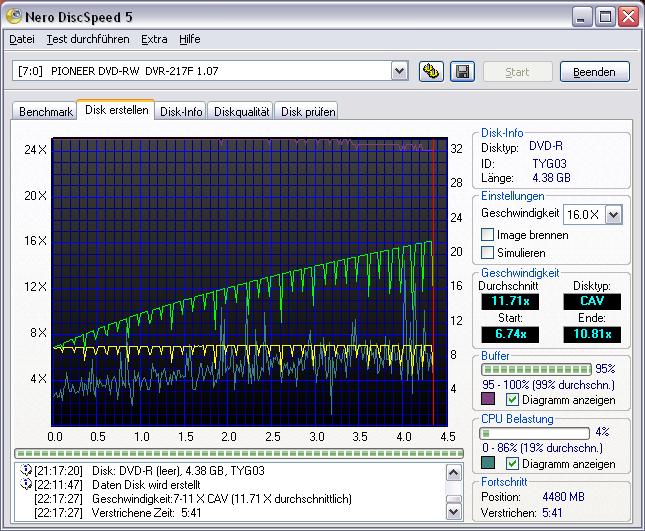The width and height of the screenshot is (645, 531).
Task: Toggle CPU Belastung Diagramm anzeigen checkbox
Action: point(512,463)
